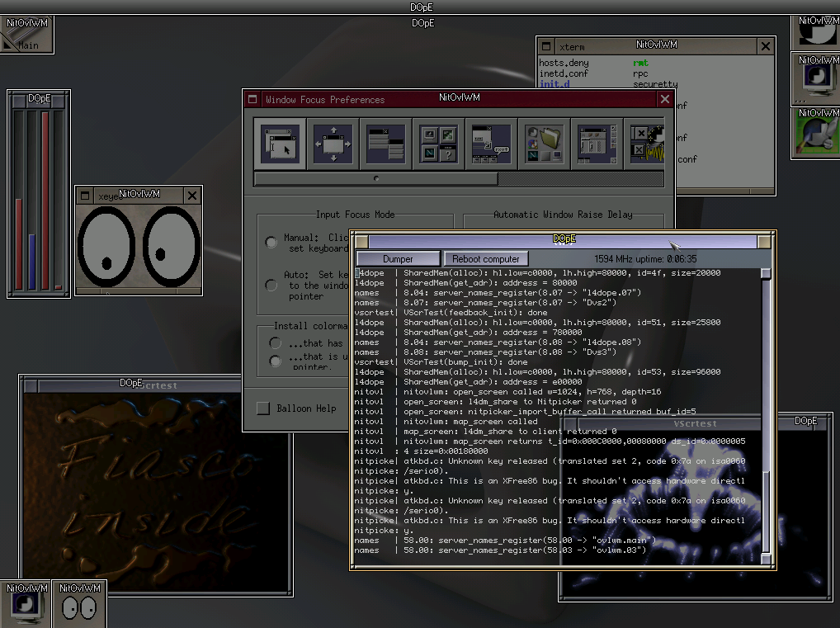The height and width of the screenshot is (628, 840).
Task: Open the menu preferences icon
Action: [x=385, y=144]
